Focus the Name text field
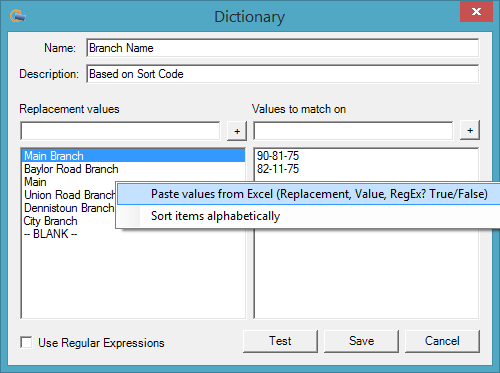 [x=283, y=48]
